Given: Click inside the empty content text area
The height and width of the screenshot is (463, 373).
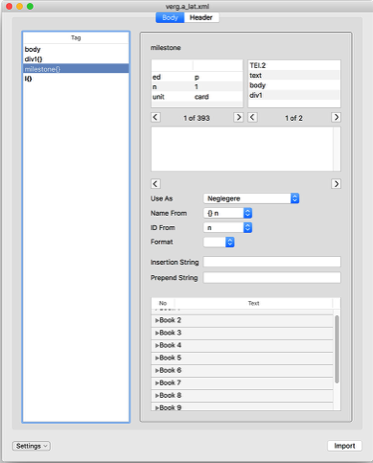Looking at the screenshot, I should point(242,149).
